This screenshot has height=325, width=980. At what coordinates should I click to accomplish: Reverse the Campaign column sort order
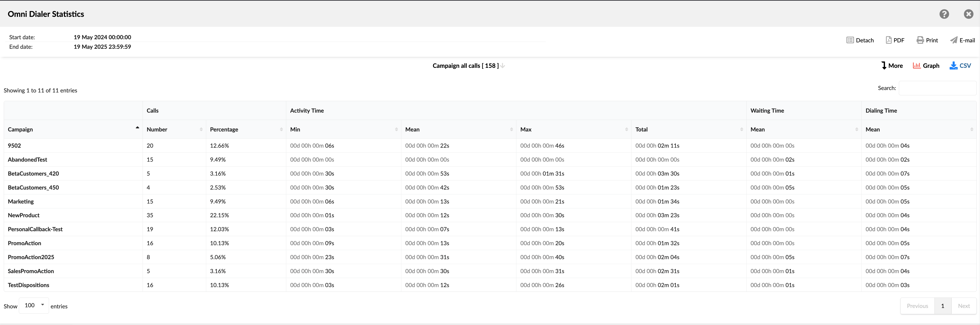[x=137, y=128]
